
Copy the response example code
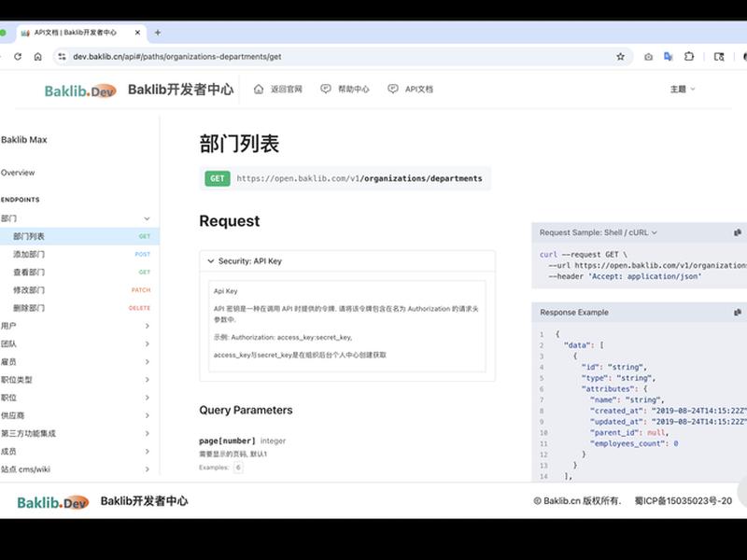click(738, 313)
